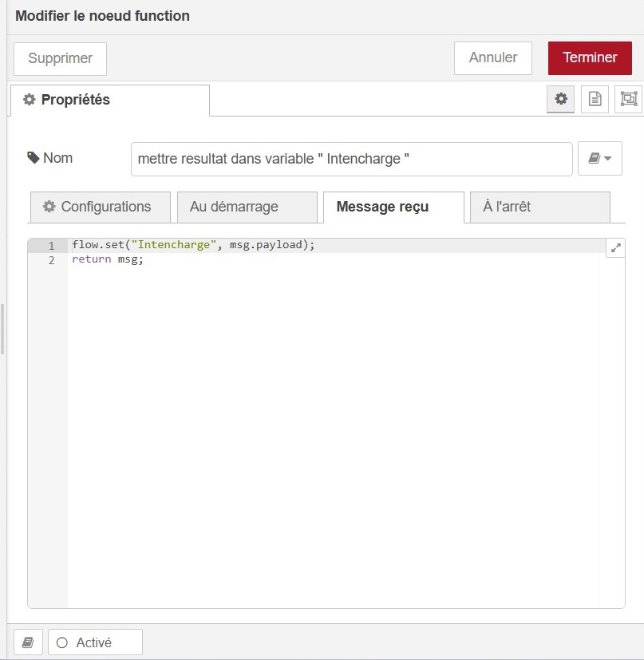This screenshot has height=660, width=644.
Task: Toggle the Activé node state
Action: (95, 642)
